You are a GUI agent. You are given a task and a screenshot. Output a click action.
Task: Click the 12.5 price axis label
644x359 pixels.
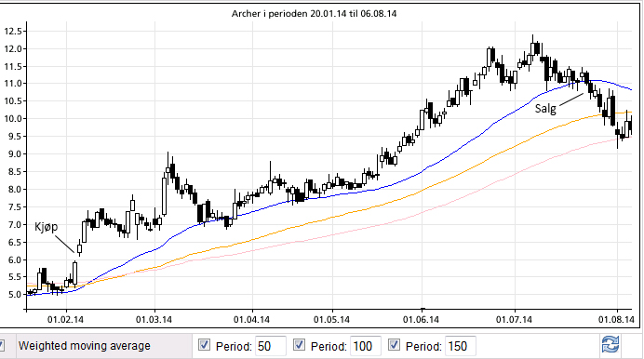(13, 32)
